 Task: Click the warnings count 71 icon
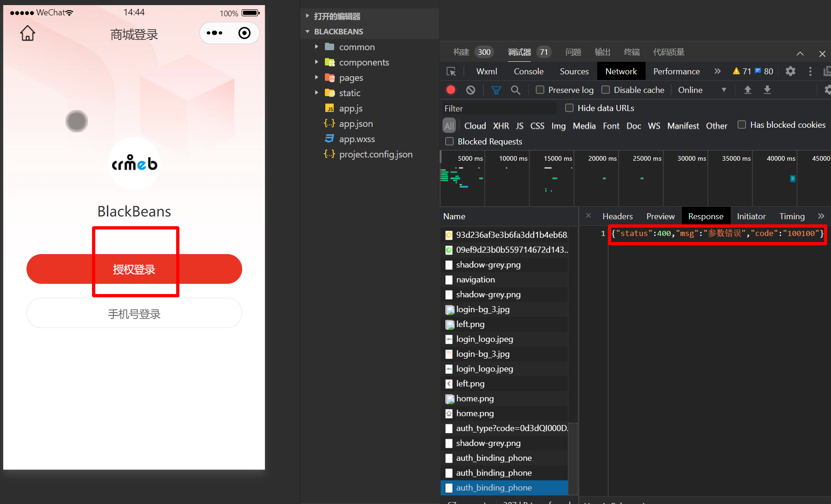click(x=742, y=71)
